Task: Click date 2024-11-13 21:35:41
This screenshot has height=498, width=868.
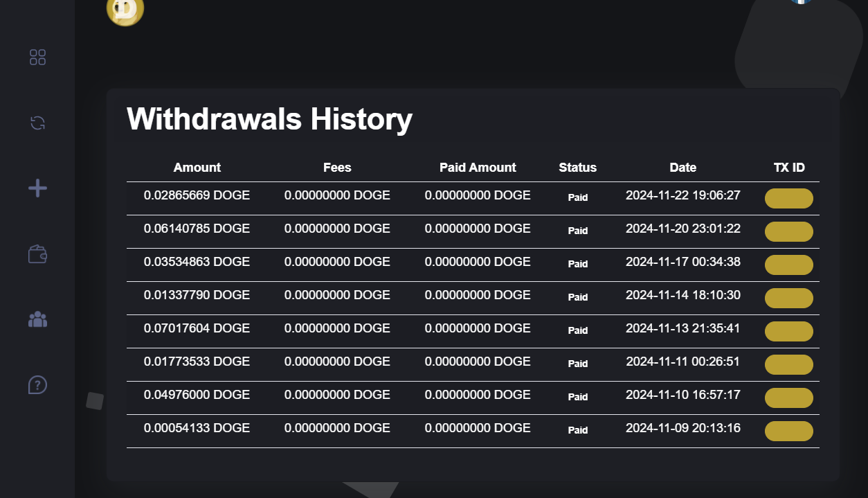Action: click(683, 328)
